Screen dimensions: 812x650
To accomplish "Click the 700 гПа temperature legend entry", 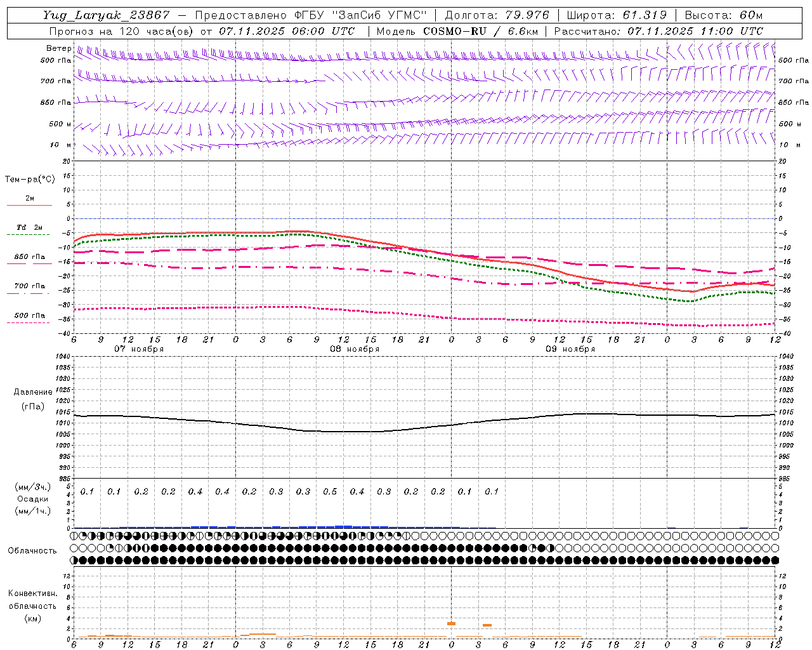I will pyautogui.click(x=29, y=286).
